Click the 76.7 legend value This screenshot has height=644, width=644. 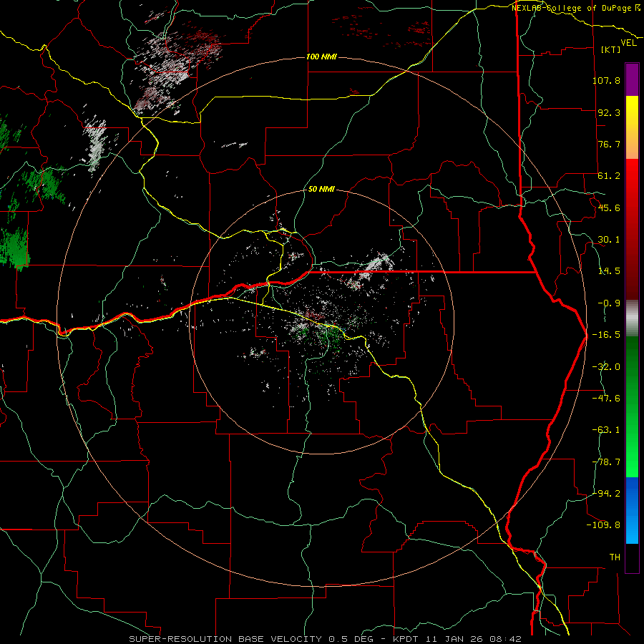click(x=609, y=144)
